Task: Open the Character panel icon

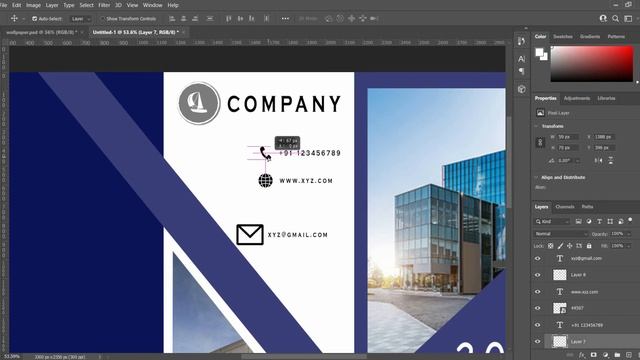Action: (521, 59)
